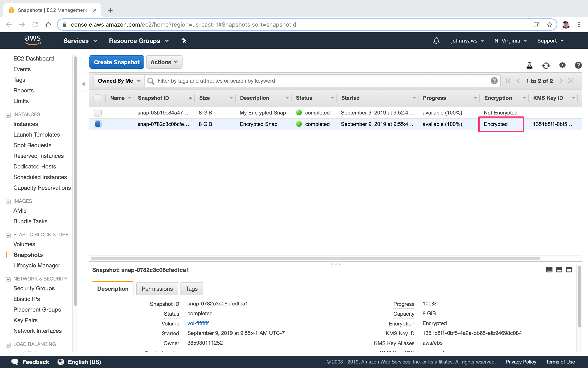The width and height of the screenshot is (588, 368).
Task: Toggle the select-all snapshots checkbox
Action: tap(97, 98)
